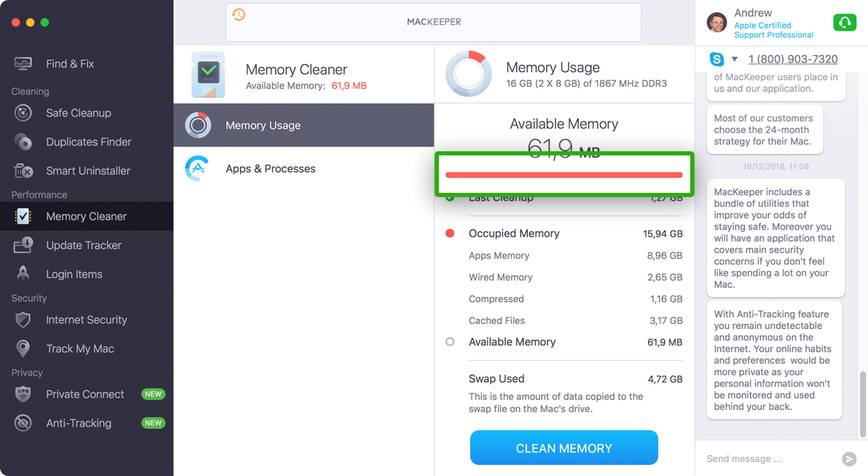Click the red memory usage progress bar
This screenshot has height=476, width=868.
[x=564, y=175]
